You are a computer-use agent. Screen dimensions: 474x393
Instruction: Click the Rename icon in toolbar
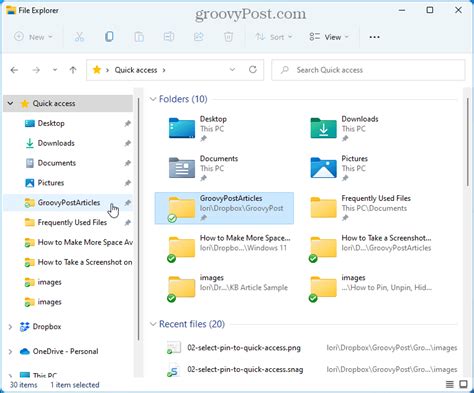coord(169,37)
